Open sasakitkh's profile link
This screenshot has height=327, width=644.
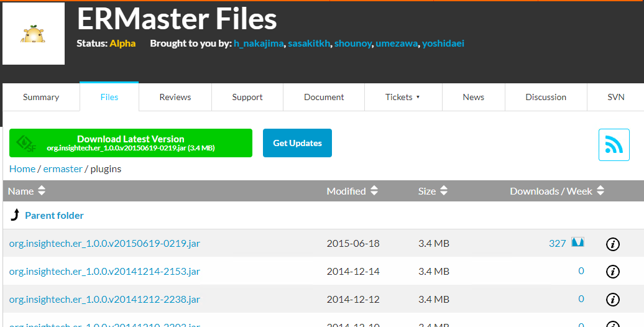coord(309,44)
